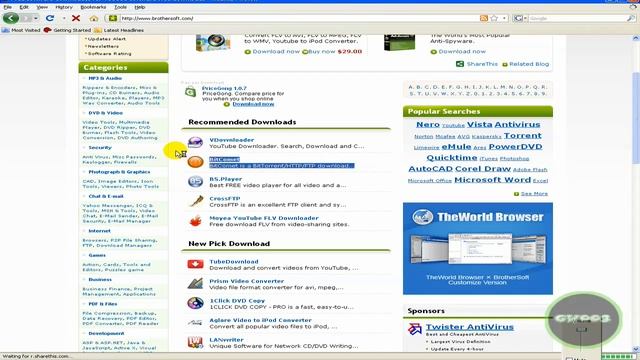Bookmark page with the star icon

pyautogui.click(x=494, y=18)
